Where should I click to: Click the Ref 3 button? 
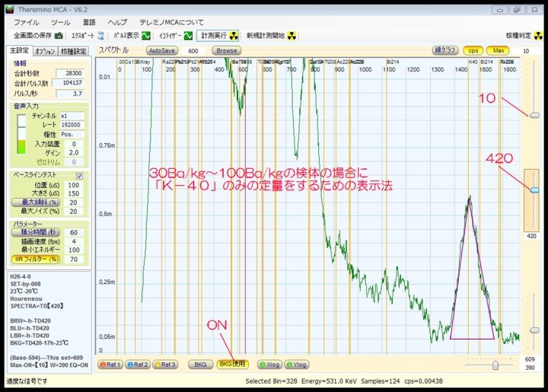click(165, 365)
